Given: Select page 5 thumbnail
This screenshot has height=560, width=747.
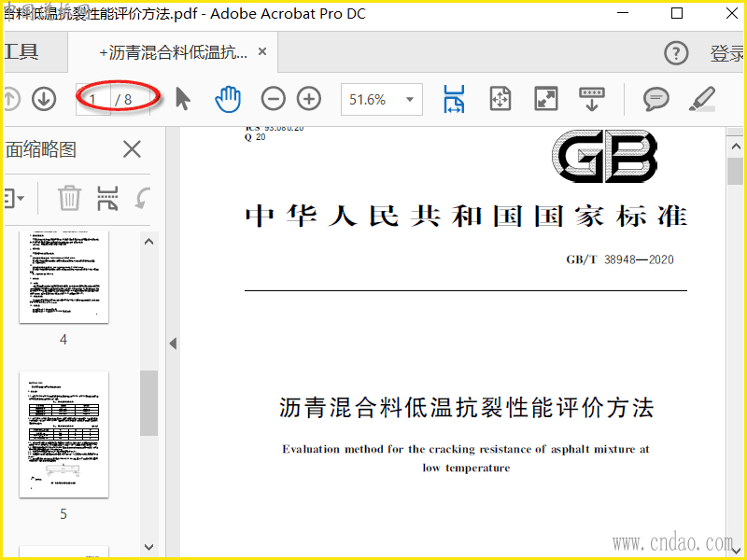Looking at the screenshot, I should click(63, 435).
